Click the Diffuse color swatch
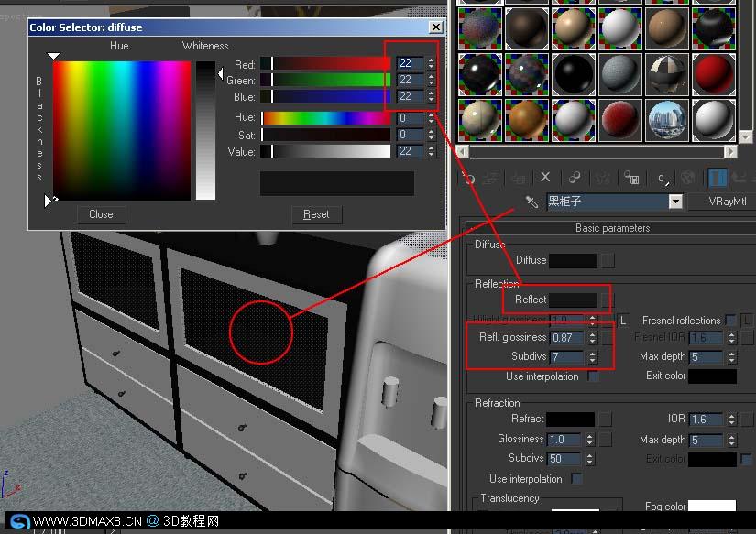 (574, 261)
